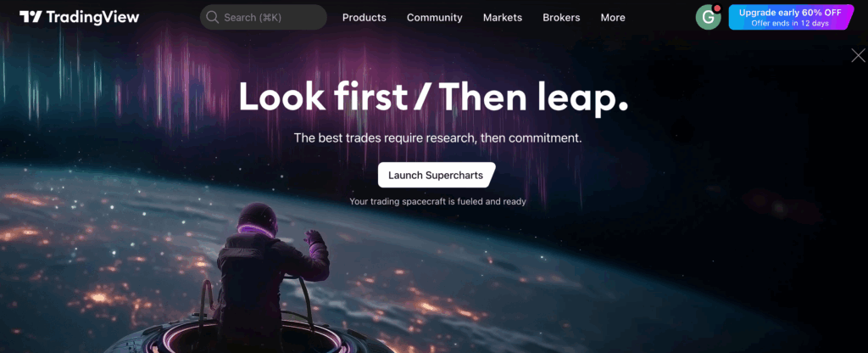Viewport: 868px width, 353px height.
Task: Focus the Search (⌘K) field
Action: [264, 17]
